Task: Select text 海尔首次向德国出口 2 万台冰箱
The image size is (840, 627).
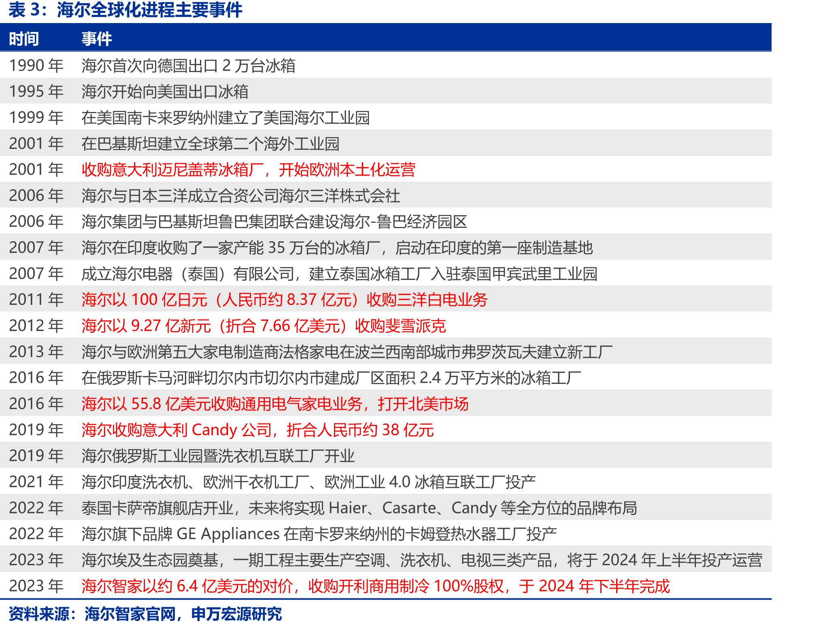Action: (x=188, y=66)
